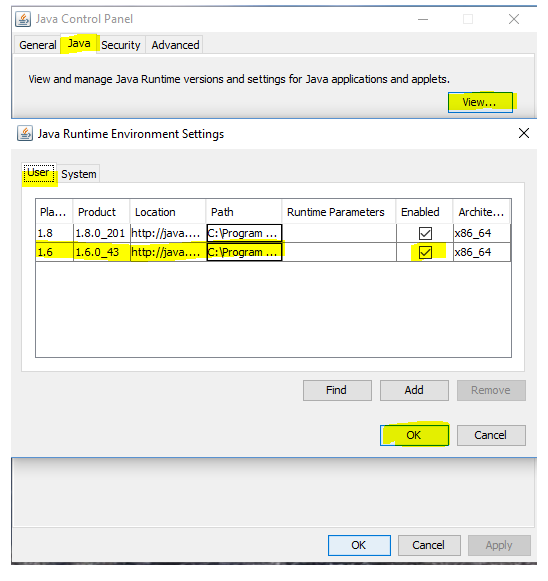
Task: Cancel the Runtime Environment Settings dialog
Action: [x=491, y=435]
